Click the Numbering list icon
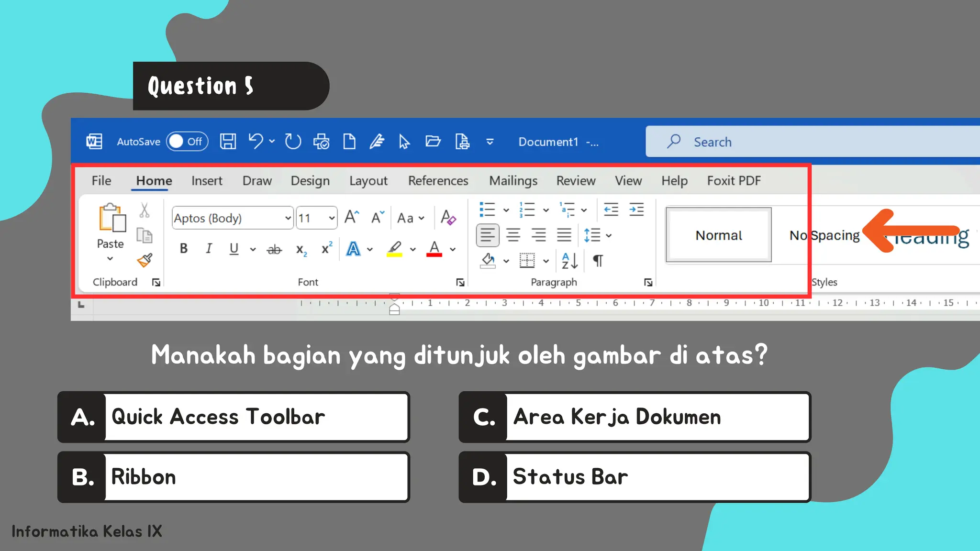980x551 pixels. click(527, 209)
